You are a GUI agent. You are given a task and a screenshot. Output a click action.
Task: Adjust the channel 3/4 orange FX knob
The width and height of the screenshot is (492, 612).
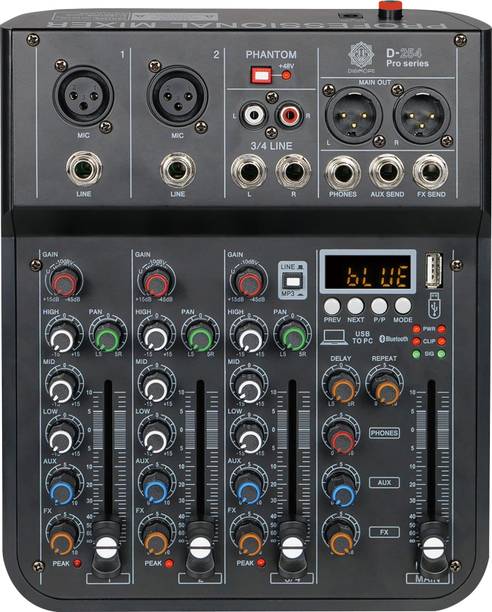click(248, 539)
